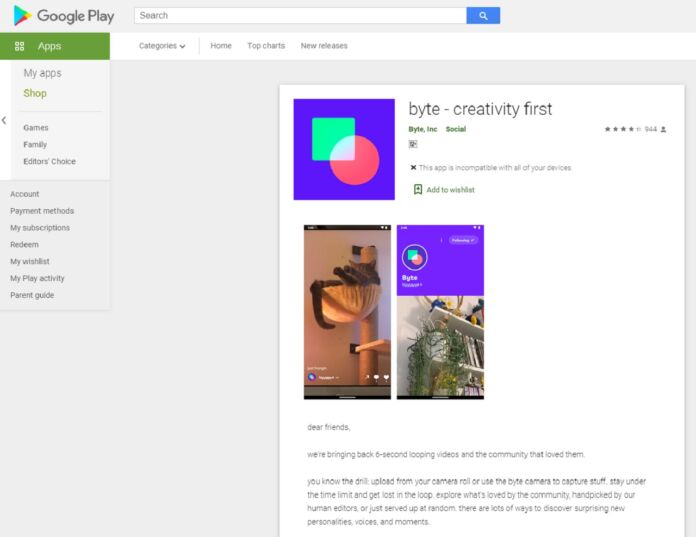This screenshot has width=696, height=537.
Task: Click the content rating badge icon
Action: click(413, 144)
